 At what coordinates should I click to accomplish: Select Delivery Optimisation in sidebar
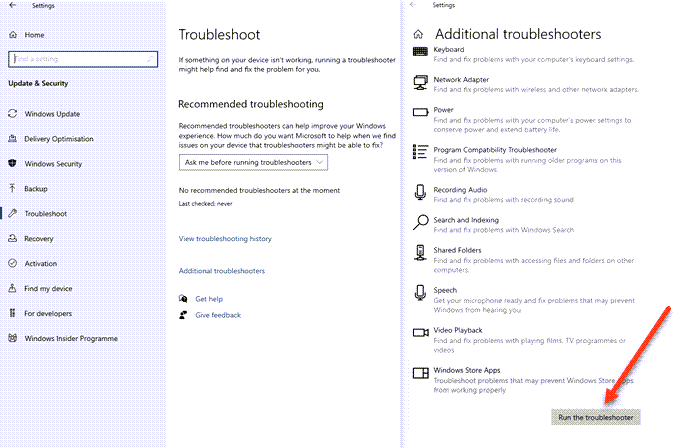click(59, 139)
